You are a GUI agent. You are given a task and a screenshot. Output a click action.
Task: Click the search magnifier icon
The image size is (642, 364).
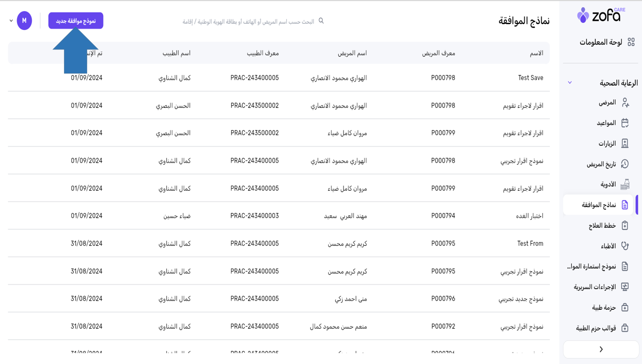[x=321, y=21]
